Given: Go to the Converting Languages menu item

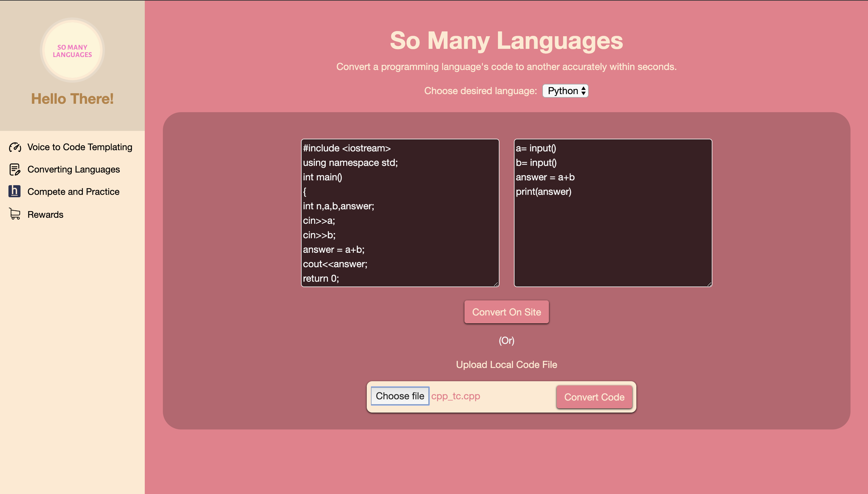Looking at the screenshot, I should [74, 169].
